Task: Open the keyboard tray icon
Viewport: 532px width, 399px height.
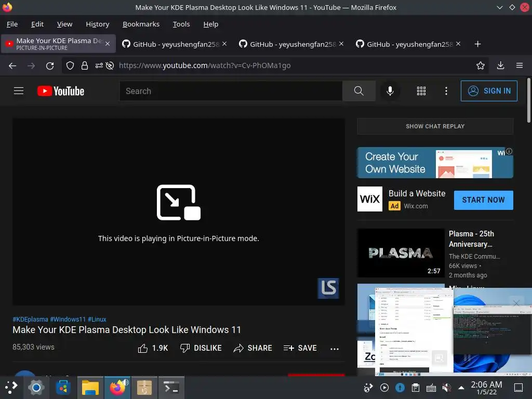Action: pos(431,388)
